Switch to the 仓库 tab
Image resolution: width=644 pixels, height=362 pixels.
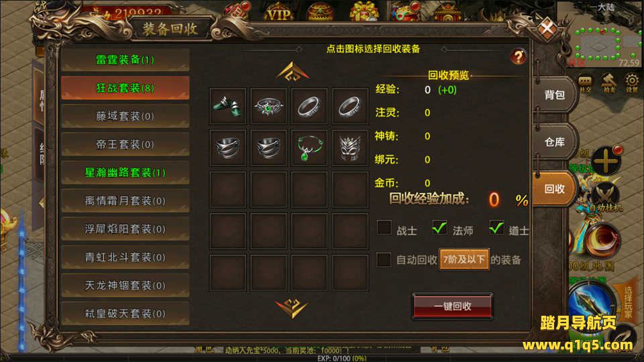tap(555, 142)
